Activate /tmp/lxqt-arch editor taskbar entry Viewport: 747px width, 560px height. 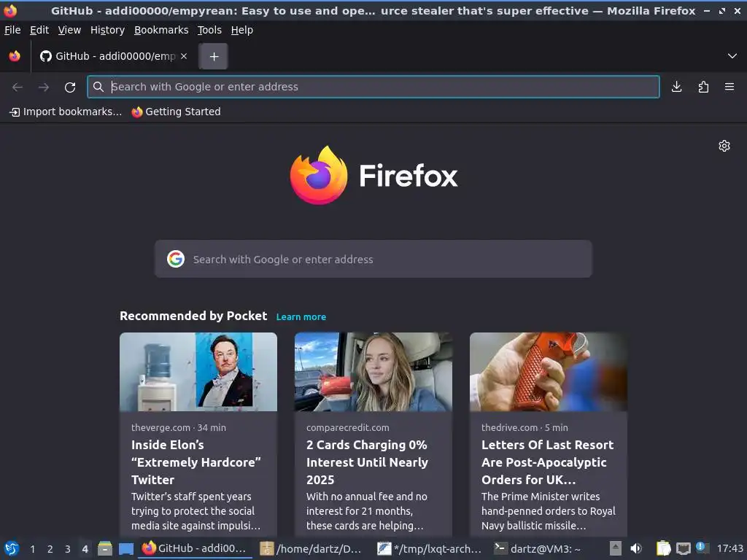pyautogui.click(x=430, y=548)
